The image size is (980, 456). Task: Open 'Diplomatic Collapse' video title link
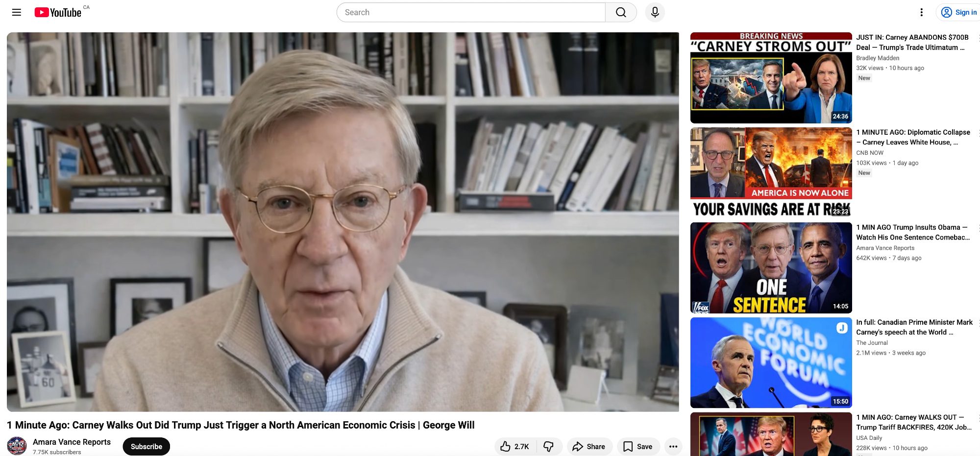[x=912, y=137]
